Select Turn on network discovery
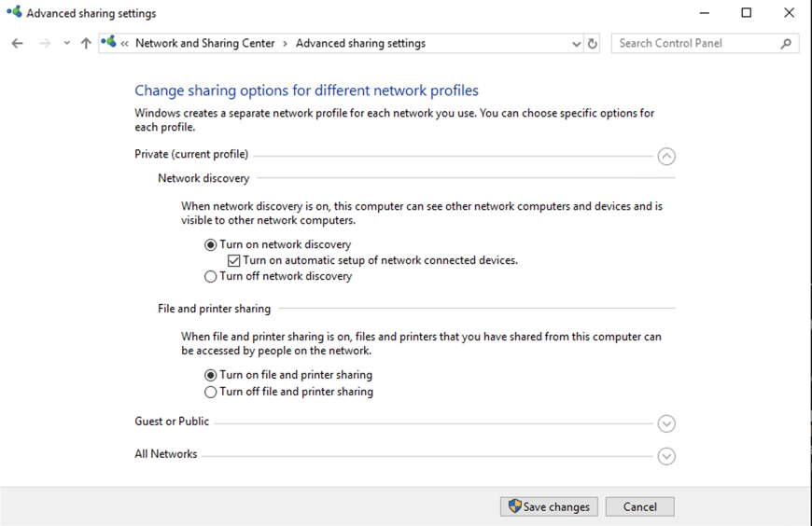Image resolution: width=812 pixels, height=526 pixels. [211, 245]
